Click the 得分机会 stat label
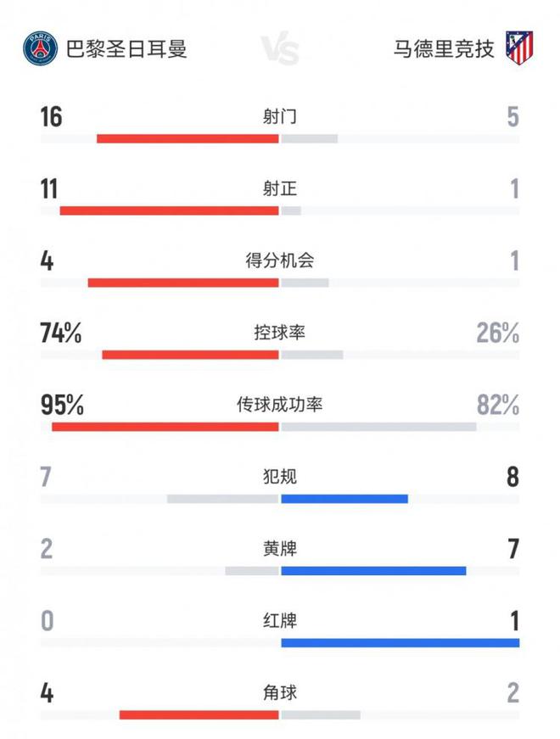 280,260
